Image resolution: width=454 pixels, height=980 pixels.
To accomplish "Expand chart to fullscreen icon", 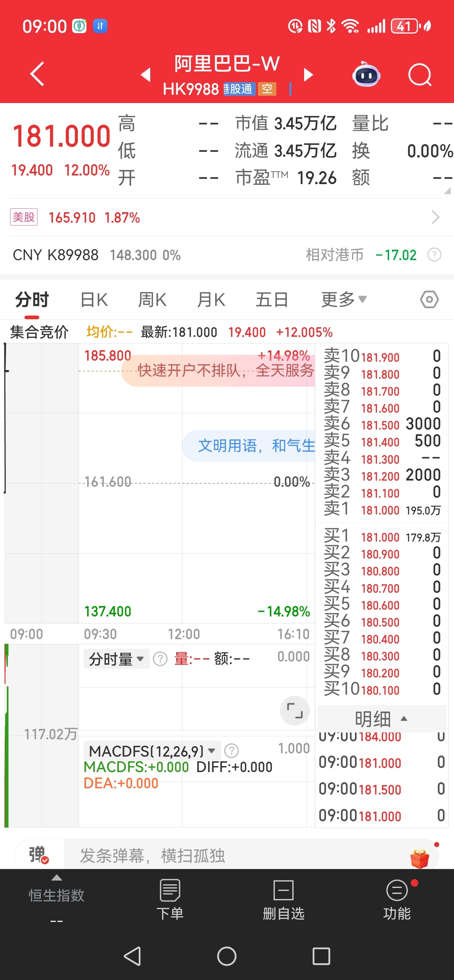I will [x=294, y=710].
